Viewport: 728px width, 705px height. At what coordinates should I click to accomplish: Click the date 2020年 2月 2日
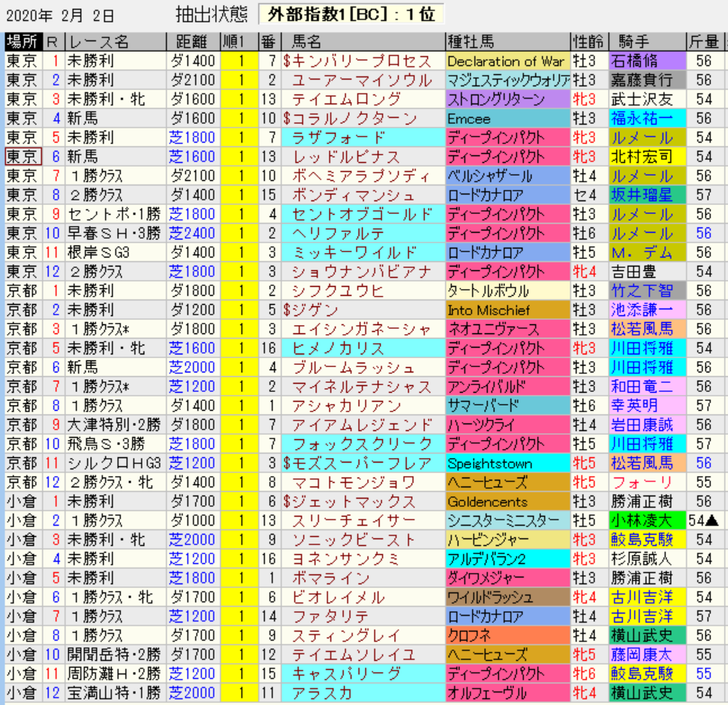click(x=60, y=14)
